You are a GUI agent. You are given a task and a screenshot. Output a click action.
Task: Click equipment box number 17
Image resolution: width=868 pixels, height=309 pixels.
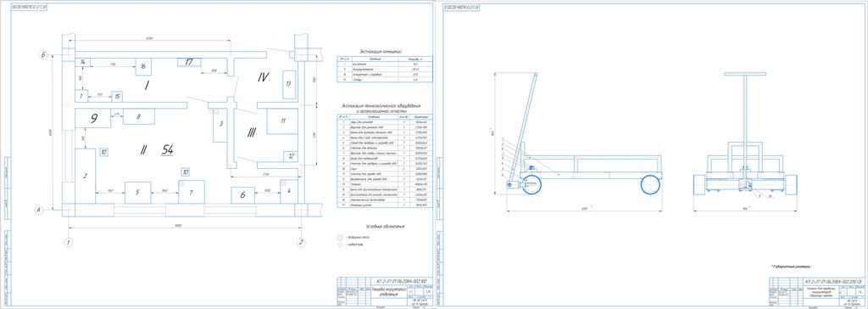[x=189, y=62]
